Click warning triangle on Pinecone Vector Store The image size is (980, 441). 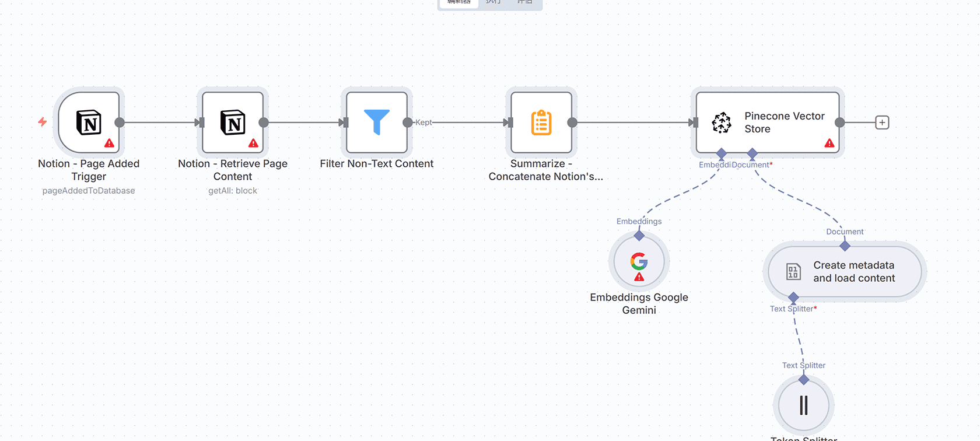[x=829, y=143]
